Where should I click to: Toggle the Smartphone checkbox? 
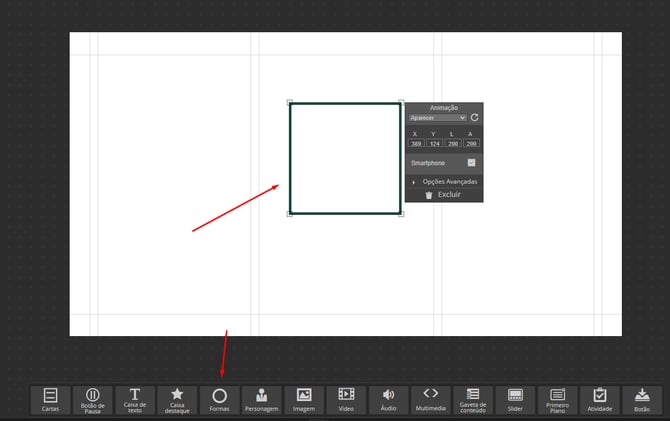point(471,162)
